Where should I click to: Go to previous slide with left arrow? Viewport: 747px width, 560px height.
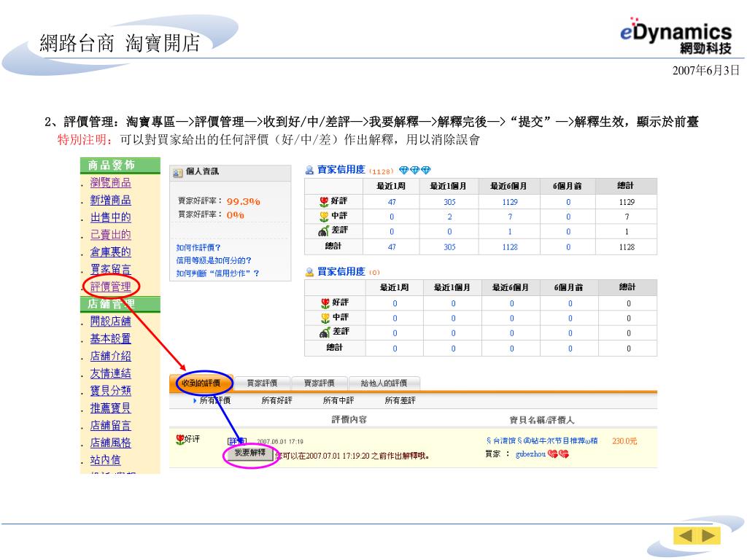coord(685,536)
